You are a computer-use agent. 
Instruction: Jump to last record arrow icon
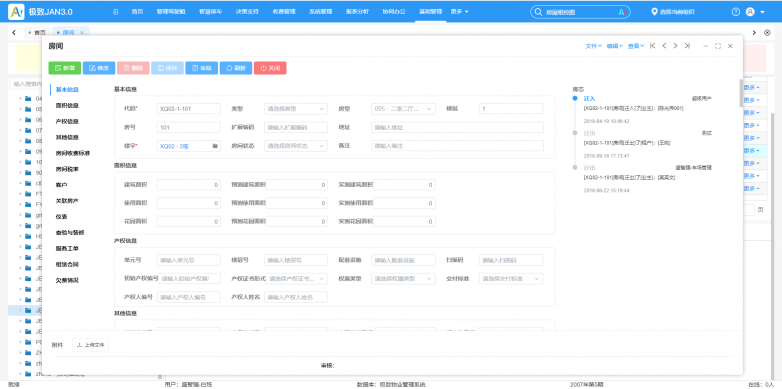[687, 46]
